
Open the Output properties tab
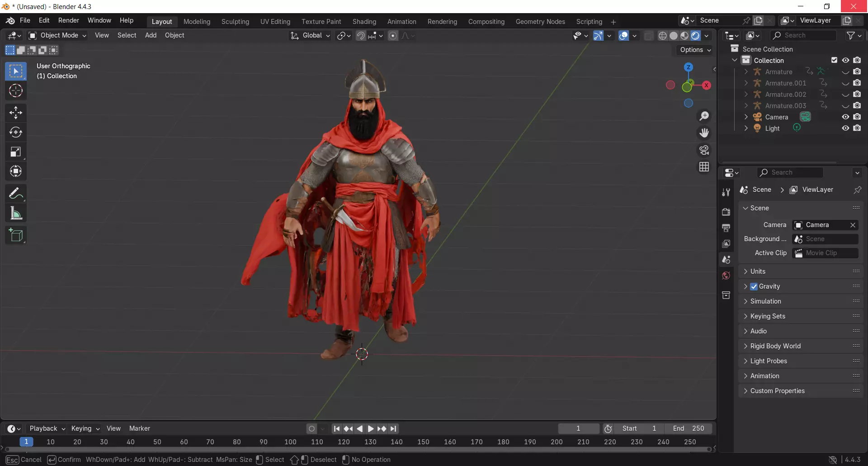(726, 228)
